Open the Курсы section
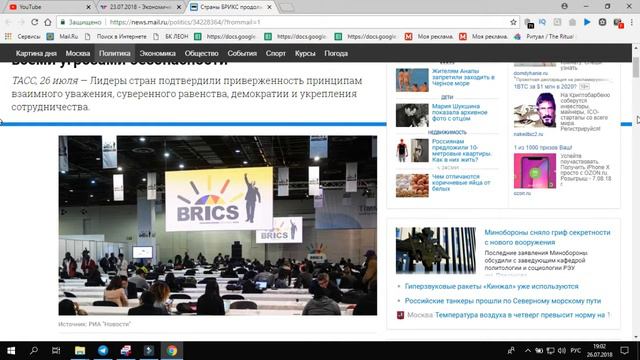640x360 pixels. (305, 53)
